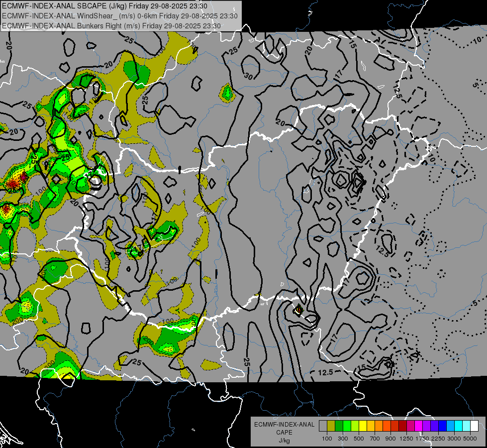Click the sky blue legend swatch

(450, 426)
